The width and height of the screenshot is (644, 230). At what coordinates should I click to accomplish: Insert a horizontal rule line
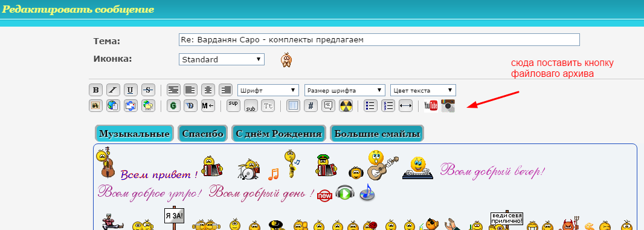405,106
